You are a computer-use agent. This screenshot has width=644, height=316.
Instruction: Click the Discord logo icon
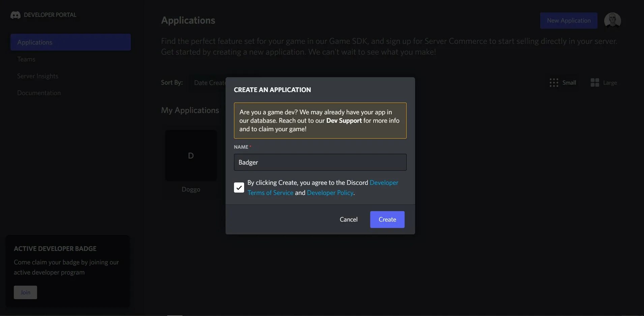pyautogui.click(x=16, y=15)
